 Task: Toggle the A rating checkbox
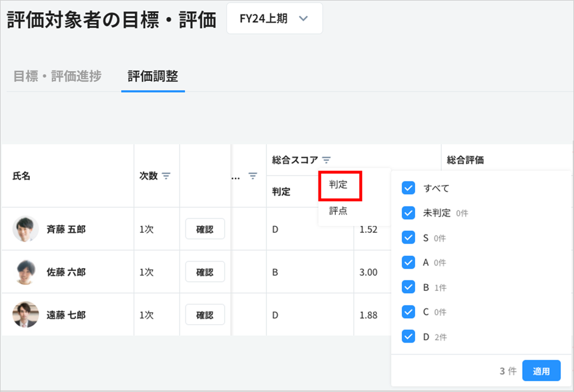point(408,262)
